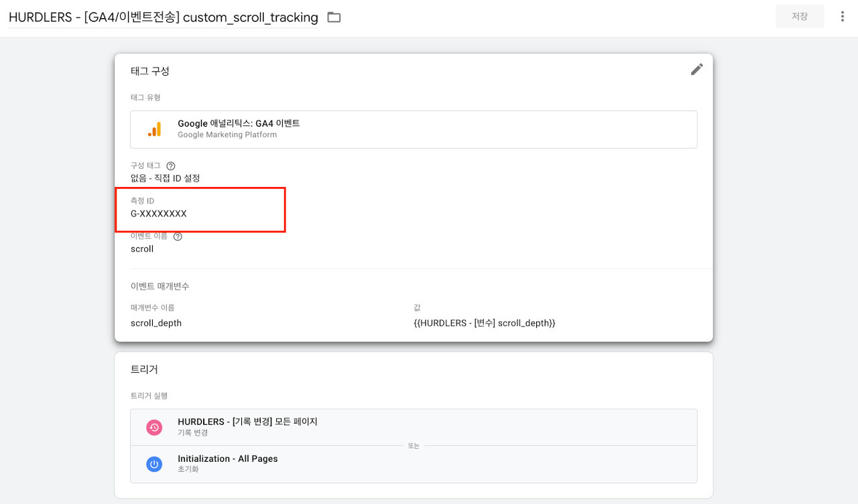The image size is (858, 504).
Task: Show help for 이벤트 이름
Action: [178, 237]
